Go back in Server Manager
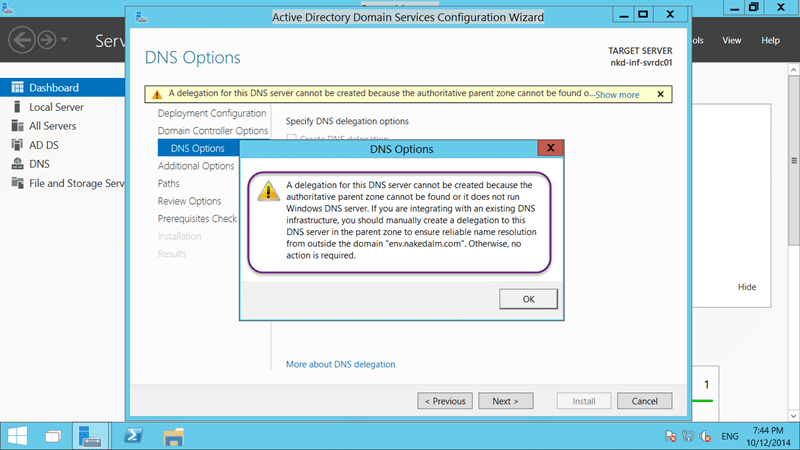The width and height of the screenshot is (800, 450). (x=21, y=39)
